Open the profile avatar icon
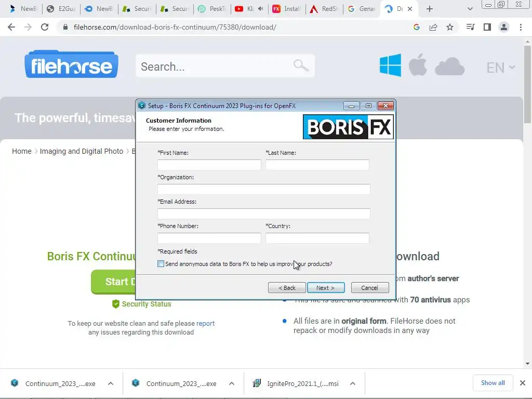The image size is (532, 399). click(504, 27)
